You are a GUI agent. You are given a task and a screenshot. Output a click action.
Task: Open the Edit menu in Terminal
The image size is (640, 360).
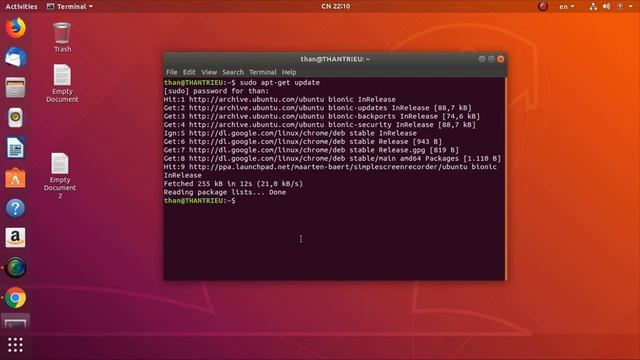(x=189, y=72)
